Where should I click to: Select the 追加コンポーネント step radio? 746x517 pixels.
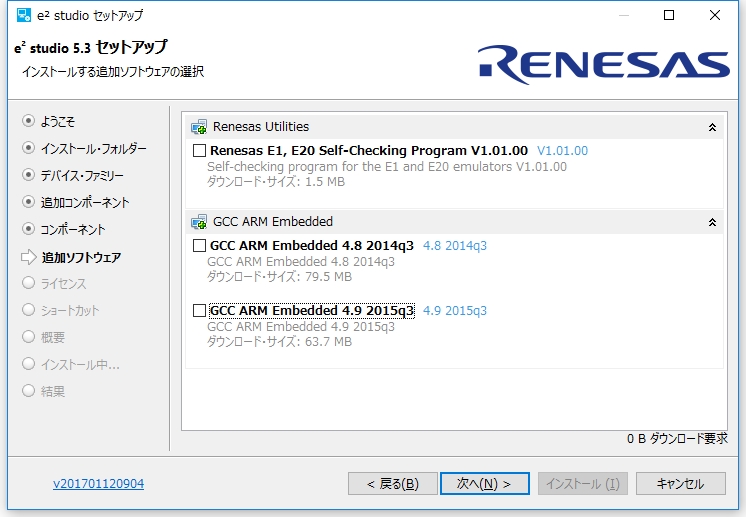point(29,202)
